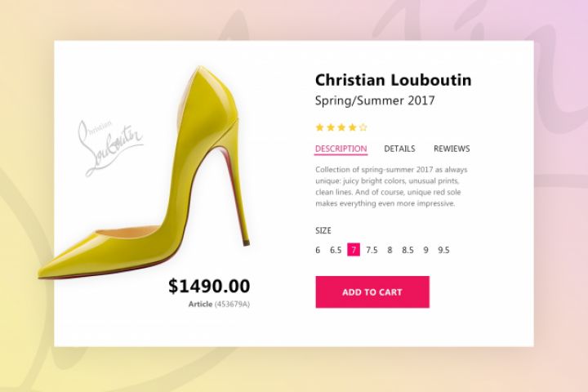Click the fourth rating star
The image size is (588, 392).
coord(352,127)
